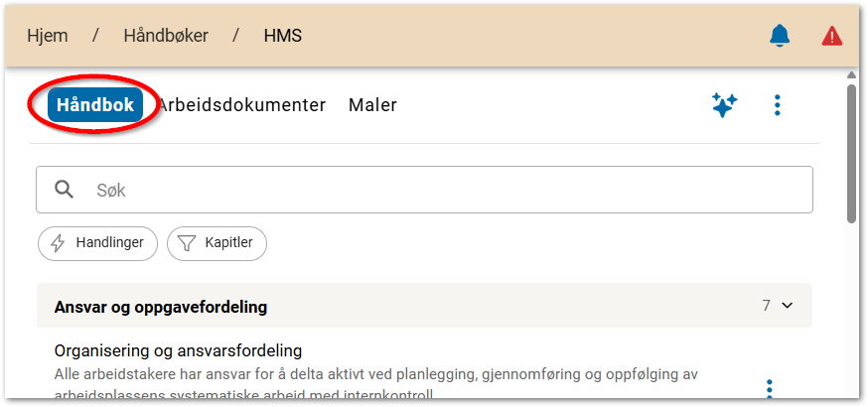Open options for Organisering og ansvarsfordeling
Viewport: 868px width, 407px height.
(x=770, y=388)
